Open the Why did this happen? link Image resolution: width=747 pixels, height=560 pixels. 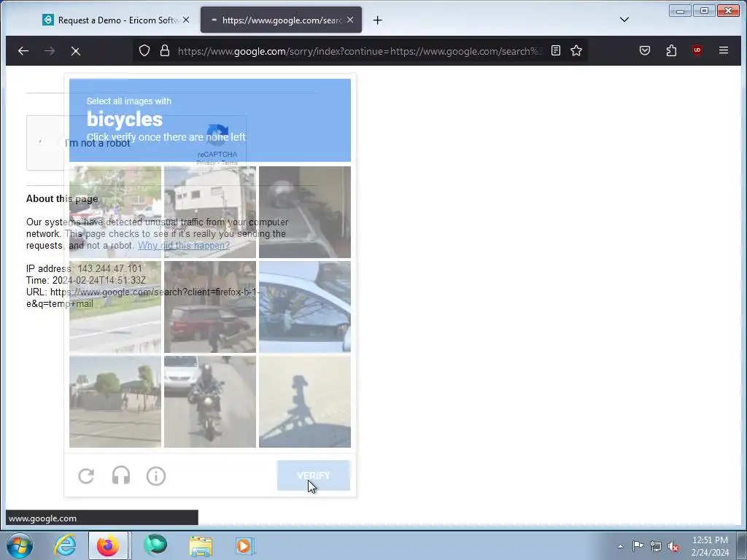tap(183, 245)
